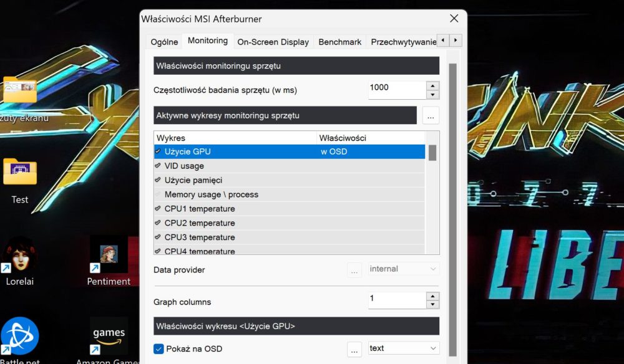The height and width of the screenshot is (364, 624).
Task: Enable the checkmark for Memory usage \ process
Action: click(158, 194)
